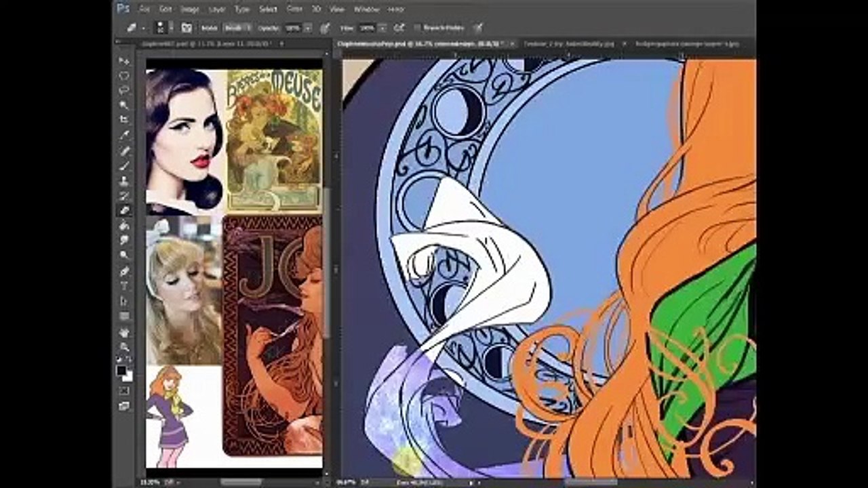Select the Dodge tool

point(124,256)
